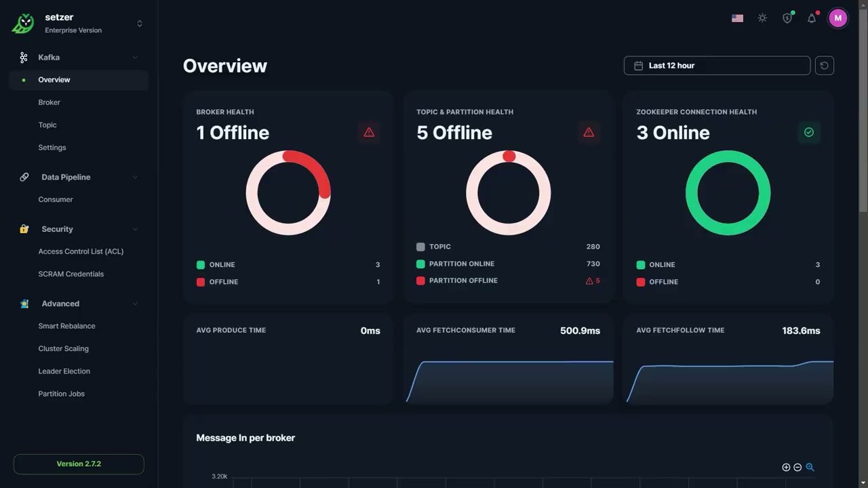Click the PARTITION ONLINE legend swatch
868x488 pixels.
[420, 264]
